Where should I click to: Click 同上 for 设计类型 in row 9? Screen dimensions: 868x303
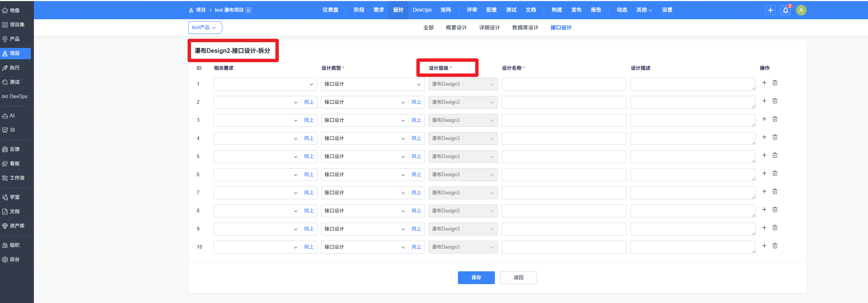tap(416, 229)
